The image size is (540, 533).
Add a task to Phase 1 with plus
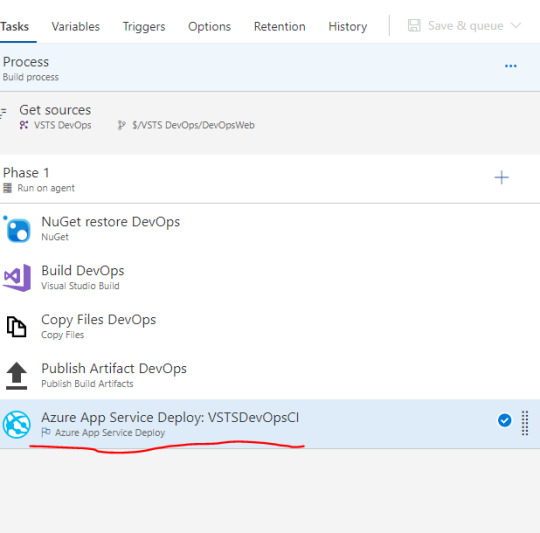[501, 178]
